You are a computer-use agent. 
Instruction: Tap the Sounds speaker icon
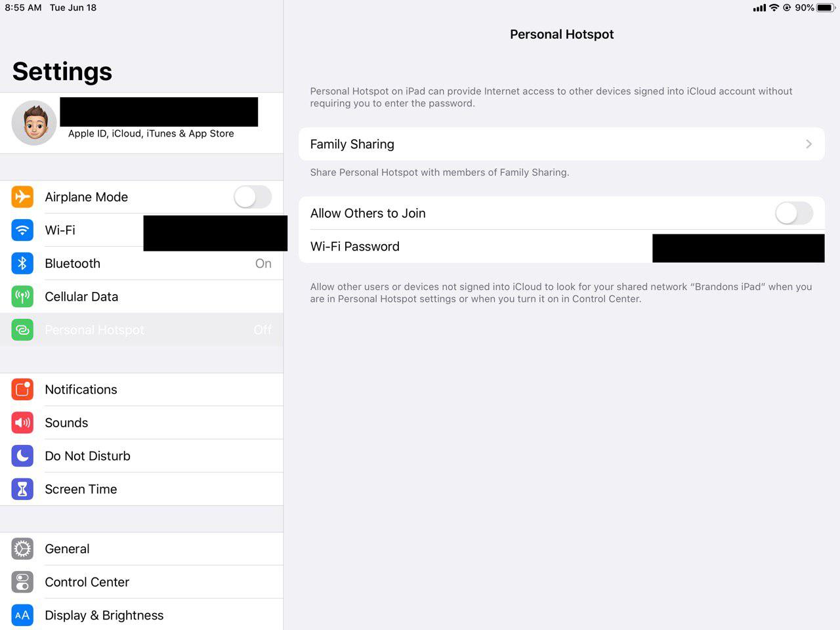coord(22,423)
